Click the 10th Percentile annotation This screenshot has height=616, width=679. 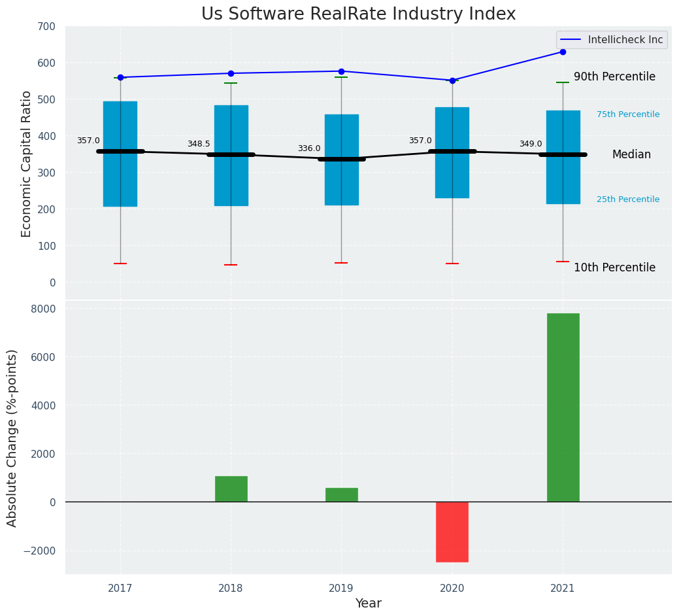(x=614, y=267)
